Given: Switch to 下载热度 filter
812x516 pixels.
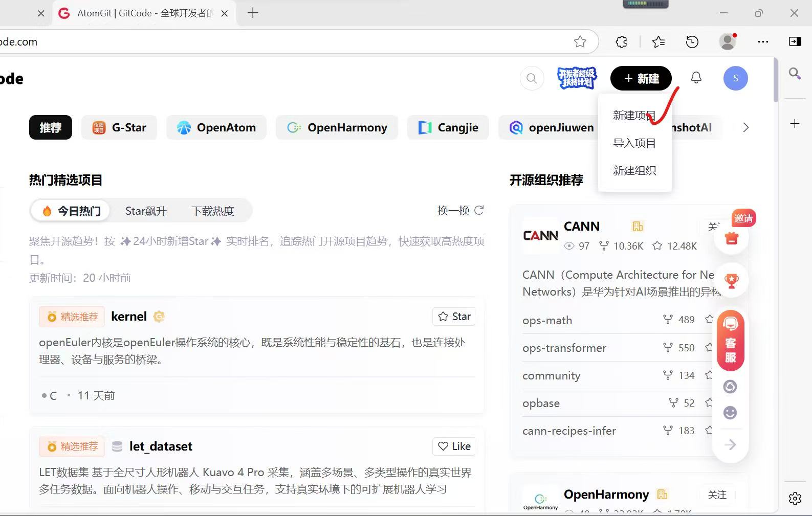Looking at the screenshot, I should pos(213,211).
